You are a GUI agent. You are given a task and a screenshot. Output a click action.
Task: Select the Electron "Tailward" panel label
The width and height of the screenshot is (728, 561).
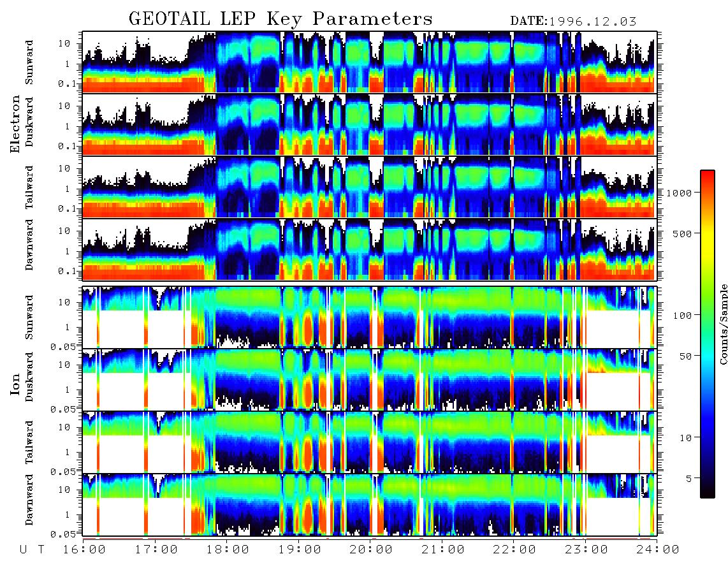tap(29, 187)
